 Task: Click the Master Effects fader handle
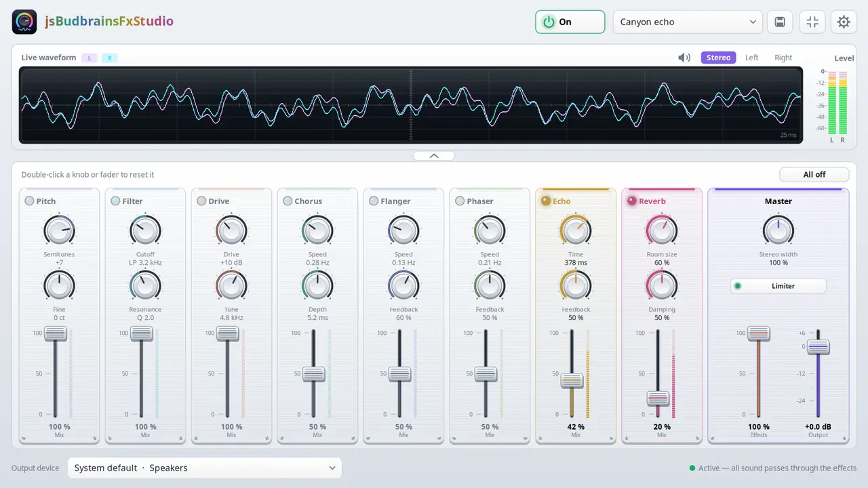[759, 333]
